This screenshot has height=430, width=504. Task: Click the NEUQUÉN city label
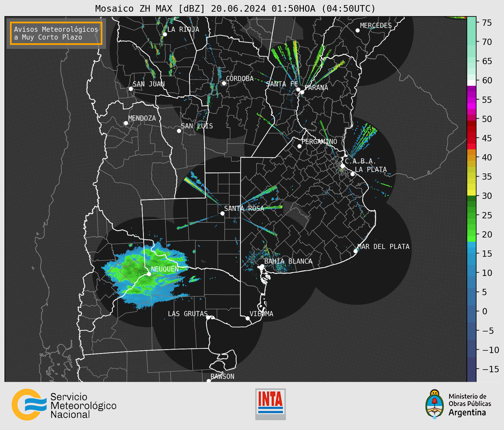(x=165, y=269)
